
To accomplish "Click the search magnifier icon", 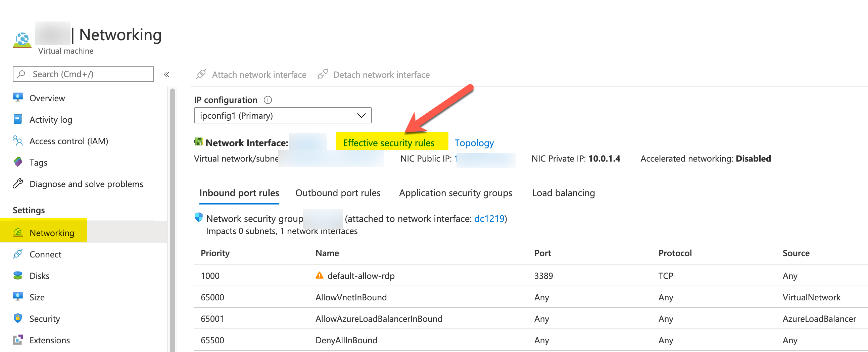I will pos(21,74).
